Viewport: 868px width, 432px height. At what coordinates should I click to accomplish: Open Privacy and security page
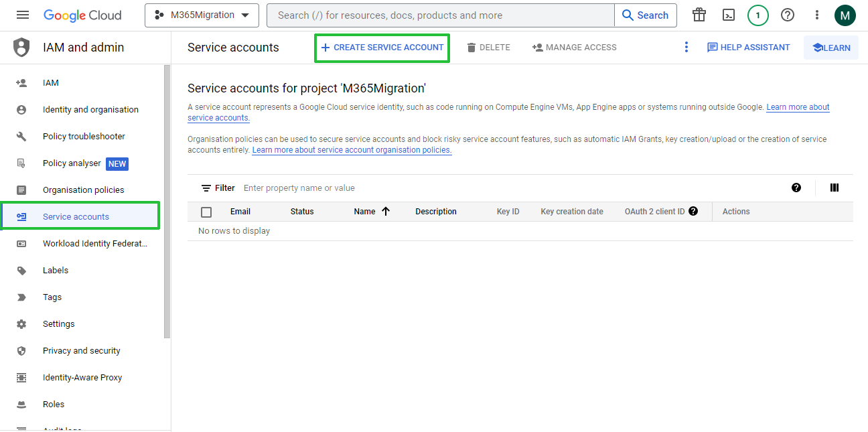(x=81, y=351)
